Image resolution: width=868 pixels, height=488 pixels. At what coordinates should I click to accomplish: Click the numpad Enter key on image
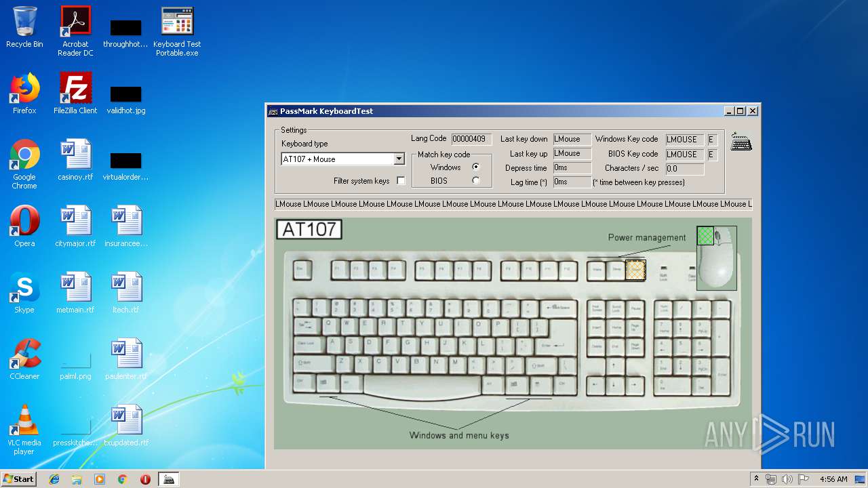(x=722, y=376)
